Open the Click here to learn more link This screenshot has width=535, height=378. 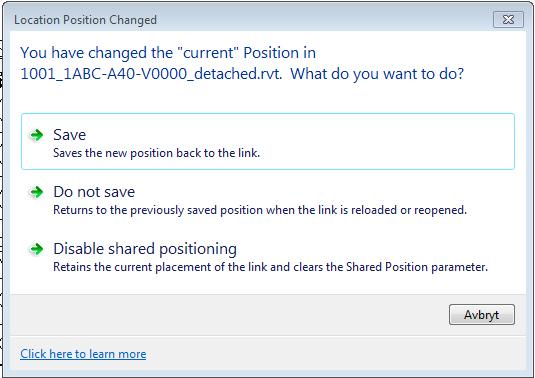click(x=83, y=354)
